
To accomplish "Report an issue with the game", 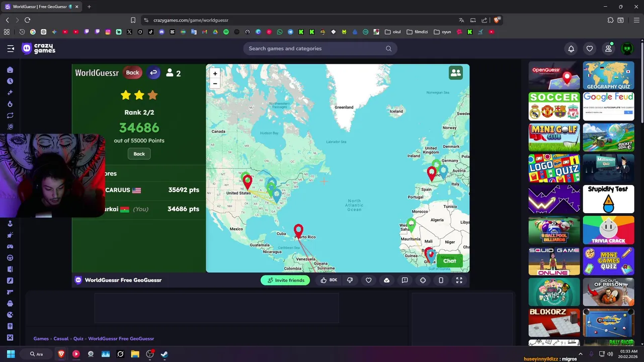I will pyautogui.click(x=405, y=280).
